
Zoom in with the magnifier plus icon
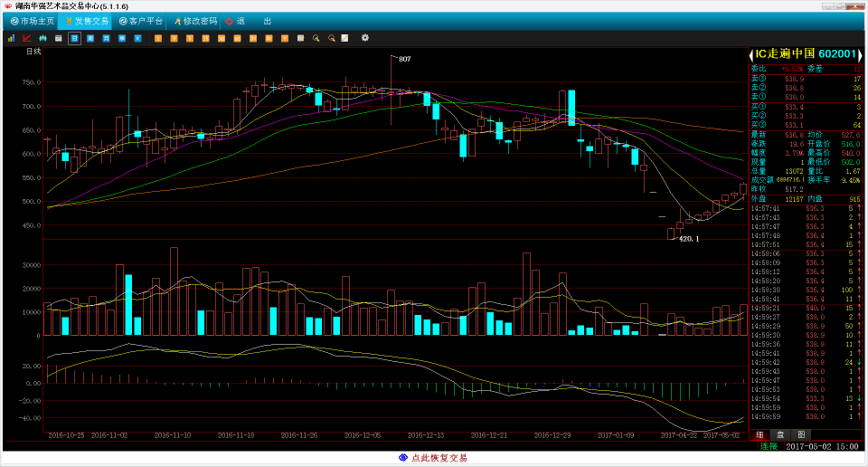pos(316,38)
